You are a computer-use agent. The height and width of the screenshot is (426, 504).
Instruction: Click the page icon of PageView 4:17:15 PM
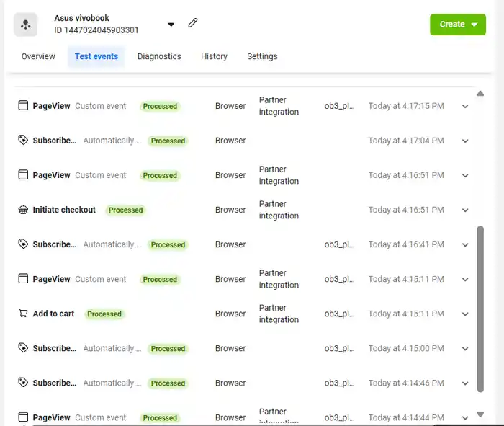click(23, 105)
